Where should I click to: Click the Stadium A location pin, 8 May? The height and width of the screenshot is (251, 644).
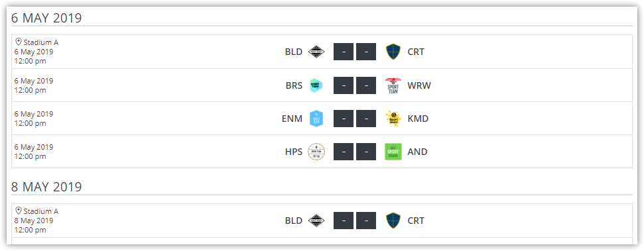pyautogui.click(x=18, y=211)
